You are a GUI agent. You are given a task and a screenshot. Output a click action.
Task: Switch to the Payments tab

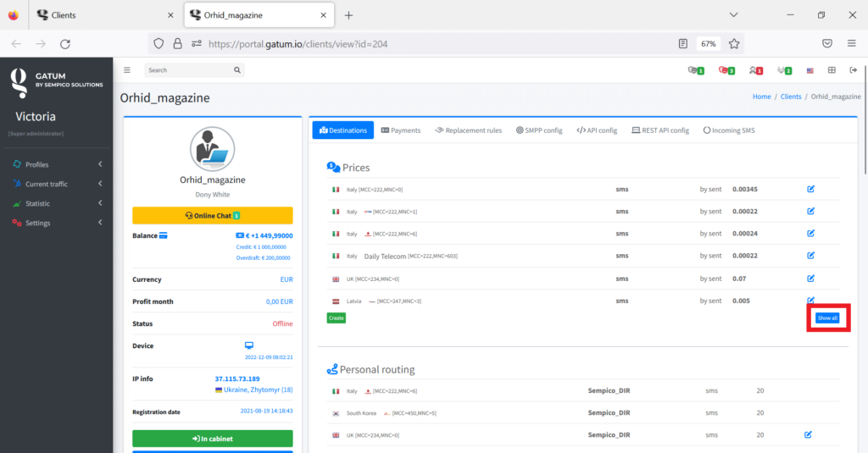coord(401,130)
